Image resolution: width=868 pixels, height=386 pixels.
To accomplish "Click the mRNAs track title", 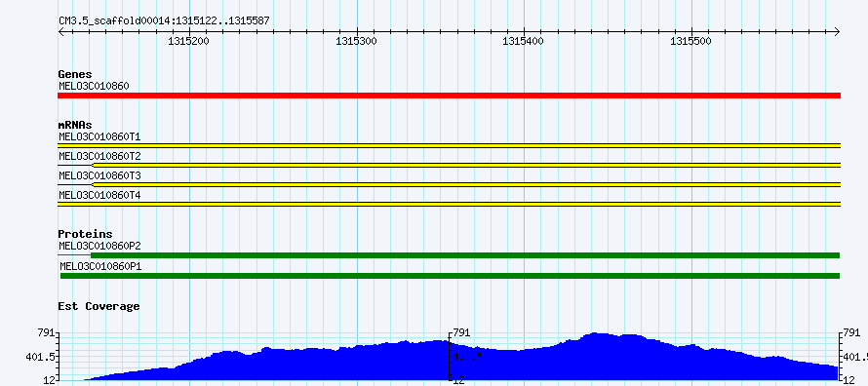I will pos(75,125).
